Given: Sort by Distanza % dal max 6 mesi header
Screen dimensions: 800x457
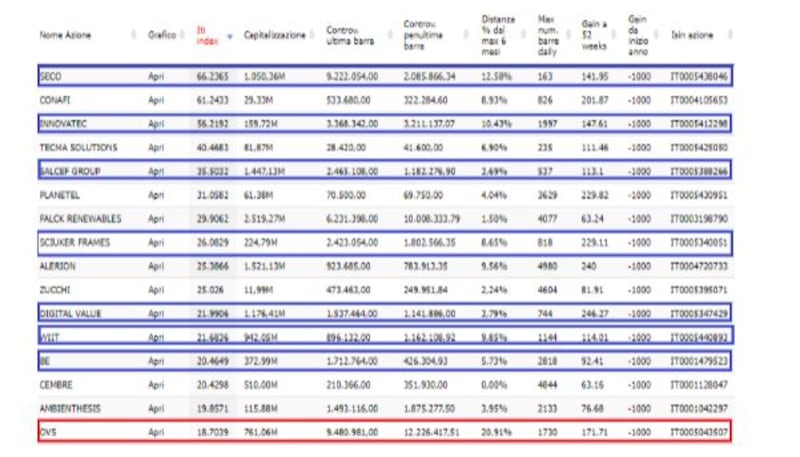Looking at the screenshot, I should 498,35.
